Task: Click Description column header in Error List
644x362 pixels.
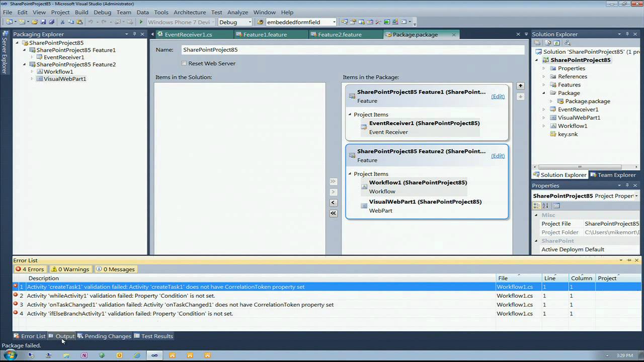Action: pyautogui.click(x=262, y=278)
